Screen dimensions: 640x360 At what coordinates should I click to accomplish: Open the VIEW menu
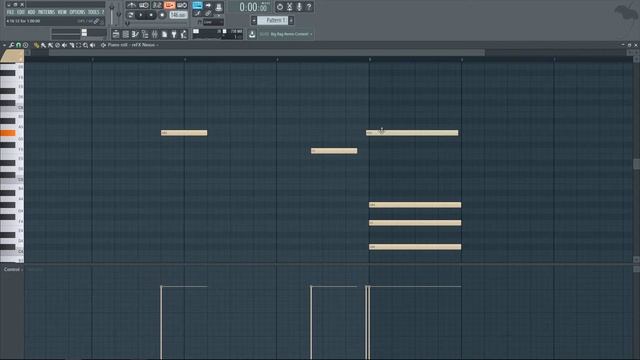[x=62, y=12]
